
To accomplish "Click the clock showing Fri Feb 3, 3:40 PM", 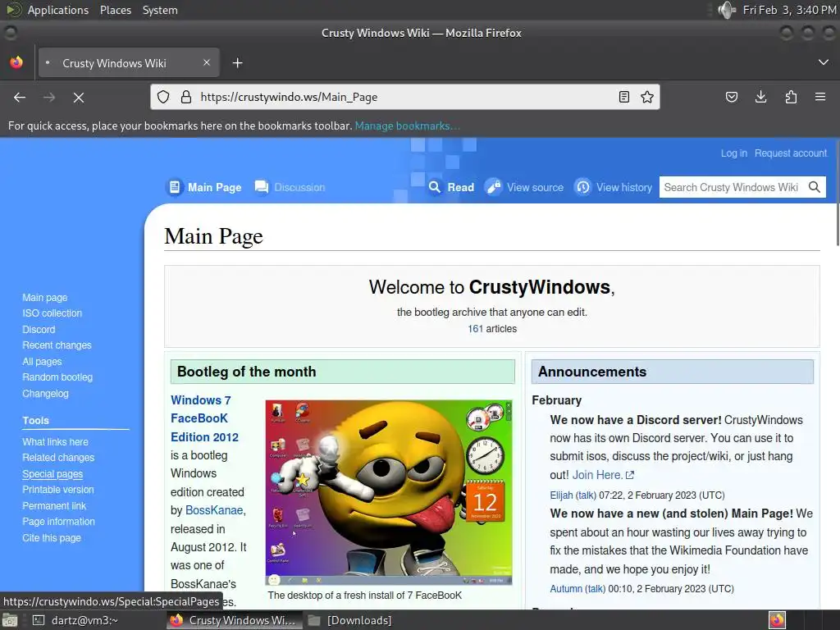I will [x=789, y=10].
